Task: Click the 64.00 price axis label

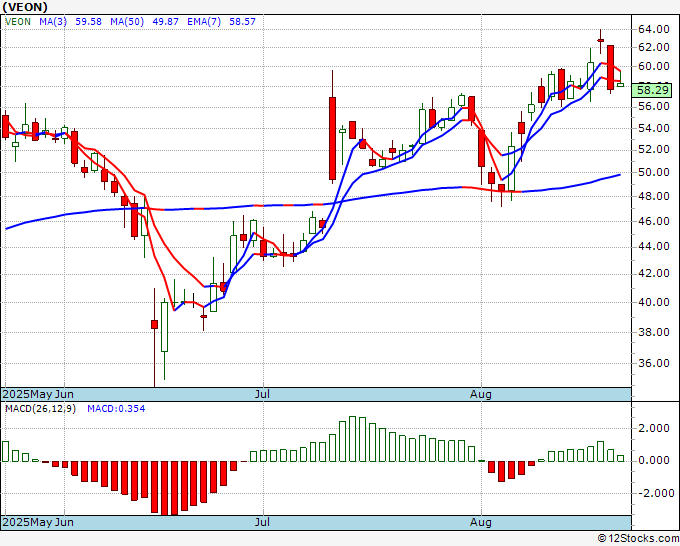Action: click(654, 29)
